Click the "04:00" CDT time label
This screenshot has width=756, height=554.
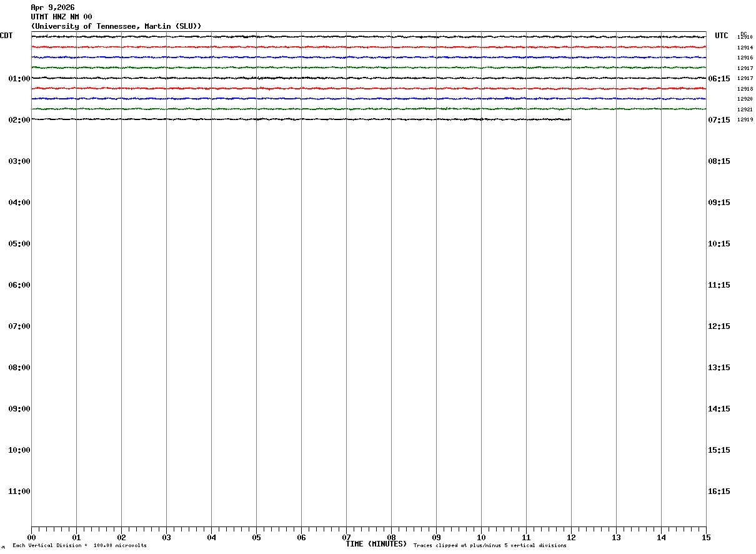pyautogui.click(x=19, y=203)
